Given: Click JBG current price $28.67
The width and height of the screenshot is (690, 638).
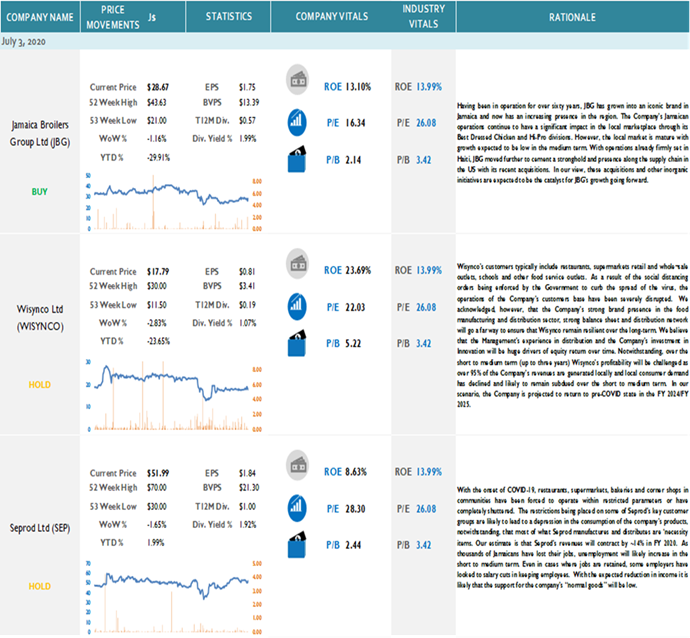Looking at the screenshot, I should click(158, 87).
